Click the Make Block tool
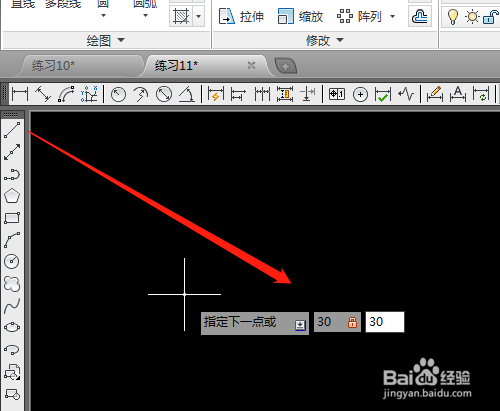The width and height of the screenshot is (500, 411). tap(12, 394)
